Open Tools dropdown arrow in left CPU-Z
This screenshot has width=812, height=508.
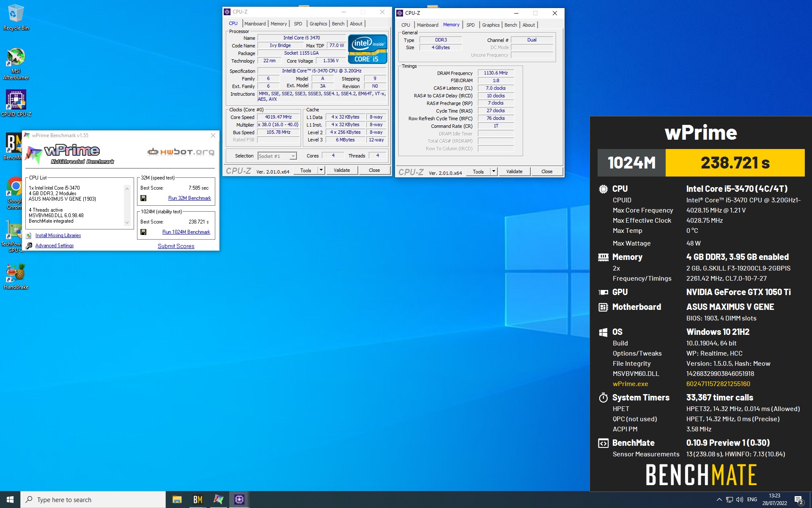(x=321, y=170)
